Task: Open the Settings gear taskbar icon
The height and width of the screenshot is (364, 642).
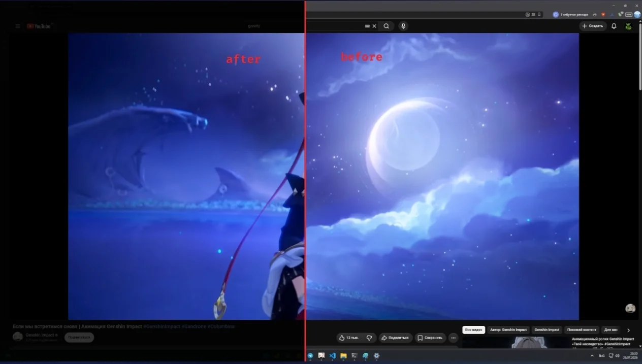Action: pos(376,356)
